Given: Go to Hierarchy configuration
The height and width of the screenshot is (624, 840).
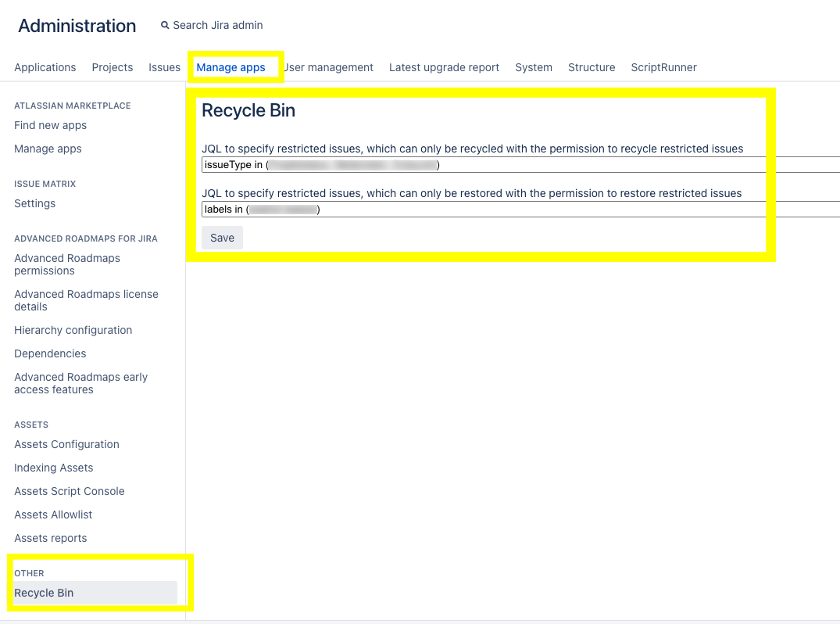Looking at the screenshot, I should pos(73,330).
